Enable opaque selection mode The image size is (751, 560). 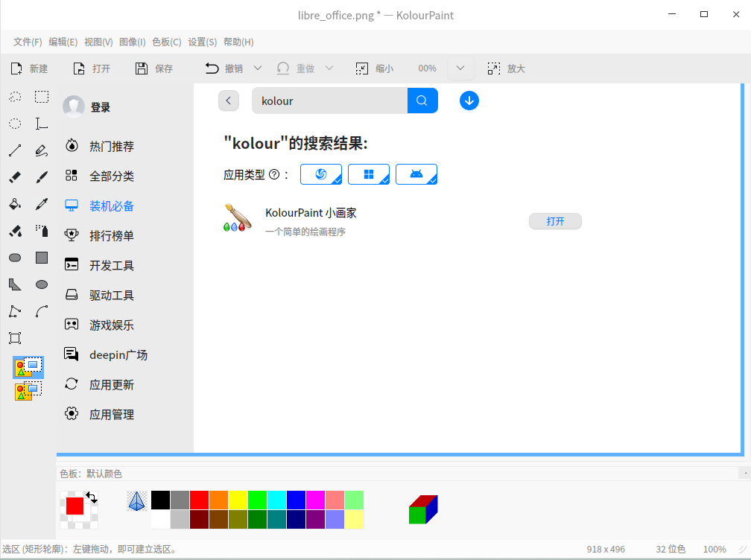coord(28,366)
